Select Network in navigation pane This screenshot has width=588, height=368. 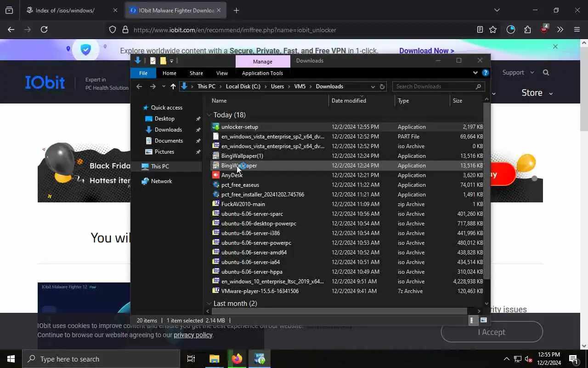click(161, 181)
